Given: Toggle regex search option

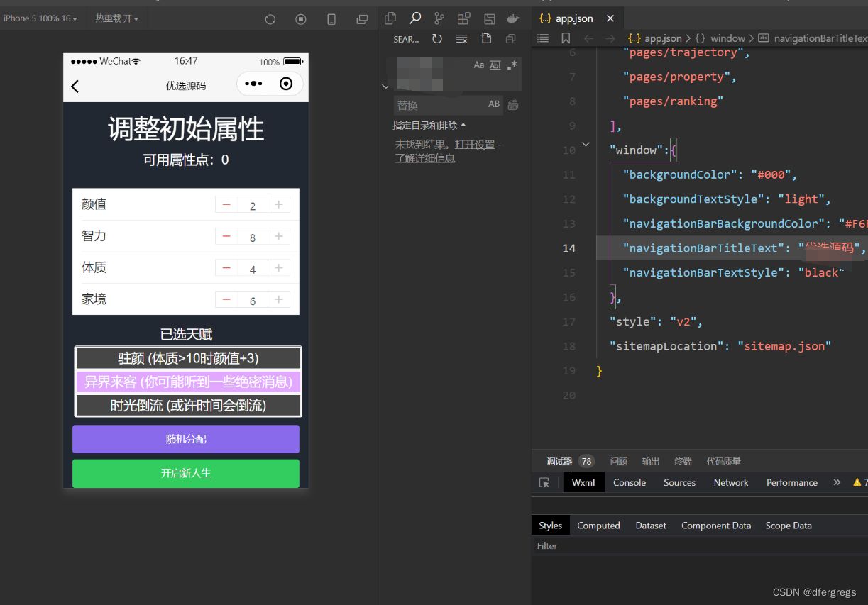Looking at the screenshot, I should pyautogui.click(x=512, y=65).
